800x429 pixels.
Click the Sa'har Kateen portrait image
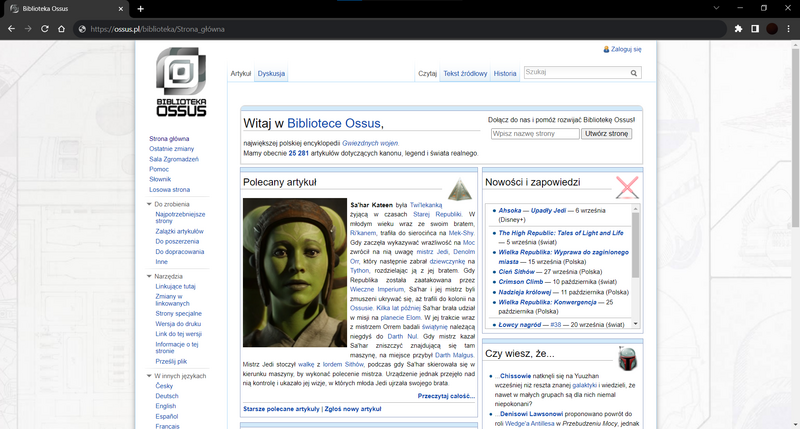coord(295,273)
